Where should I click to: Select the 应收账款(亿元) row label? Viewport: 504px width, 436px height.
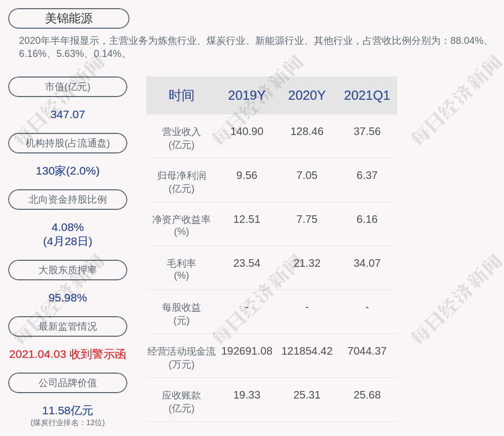181,402
